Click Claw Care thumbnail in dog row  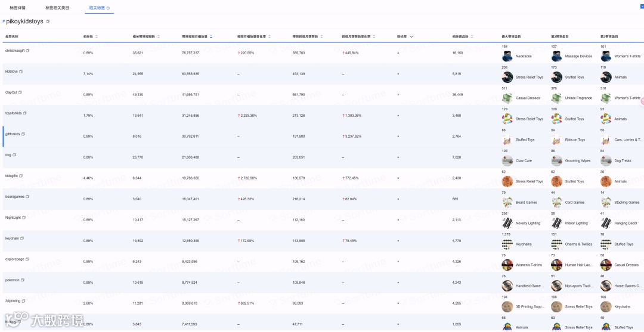(x=507, y=160)
